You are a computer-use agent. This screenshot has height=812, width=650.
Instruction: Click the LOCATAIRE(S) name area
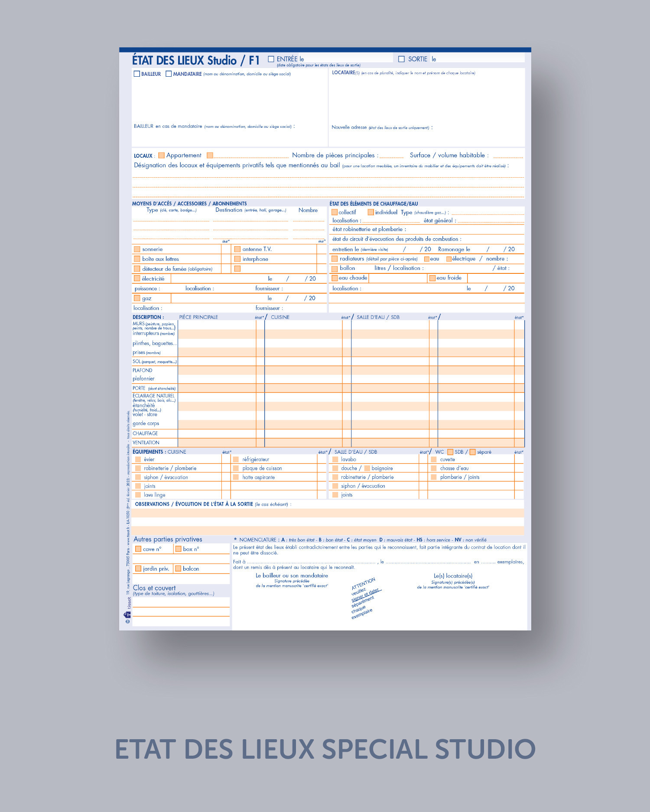pyautogui.click(x=427, y=99)
